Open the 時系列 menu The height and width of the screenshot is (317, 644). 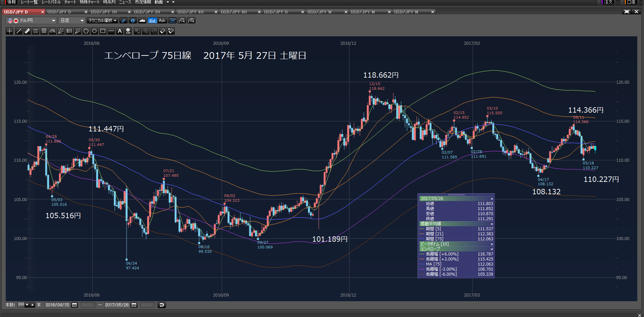pos(109,2)
